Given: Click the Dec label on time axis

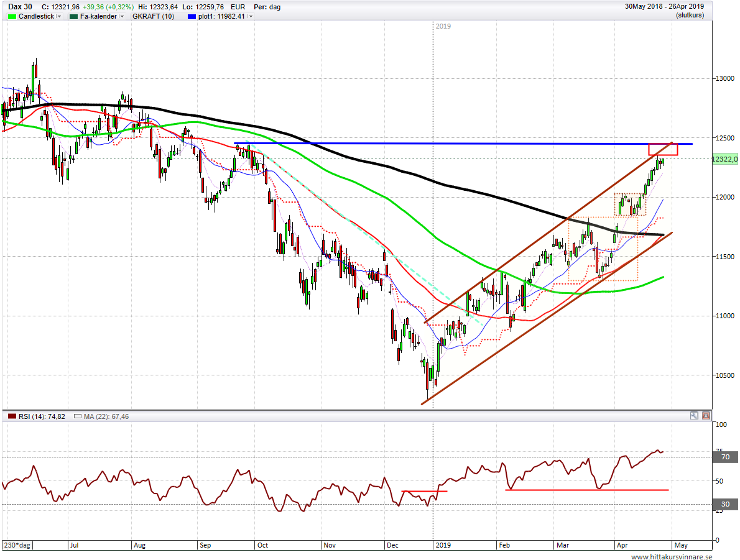Looking at the screenshot, I should [x=392, y=545].
